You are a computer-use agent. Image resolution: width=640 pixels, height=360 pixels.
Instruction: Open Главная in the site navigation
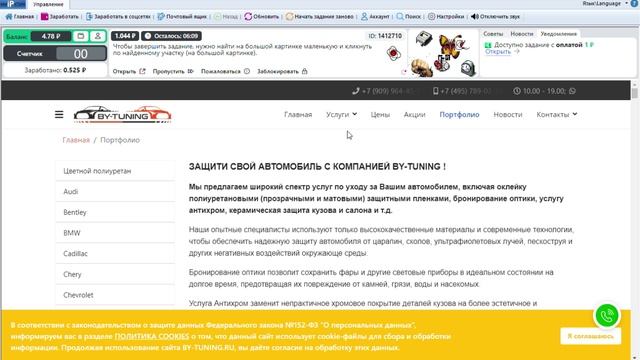click(298, 115)
